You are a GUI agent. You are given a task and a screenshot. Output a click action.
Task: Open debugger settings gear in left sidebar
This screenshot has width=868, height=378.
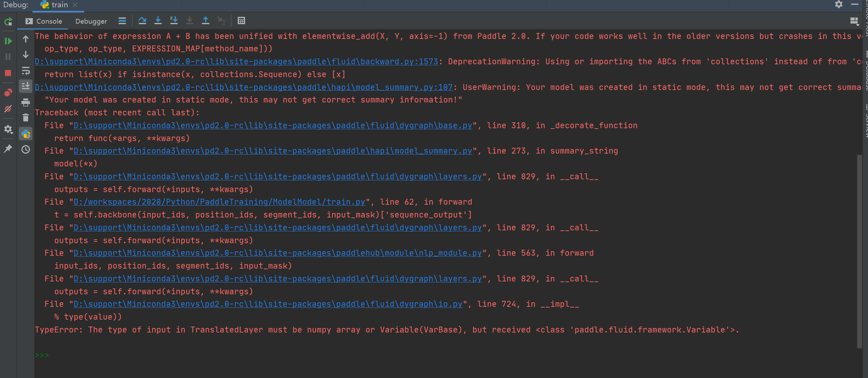tap(8, 129)
